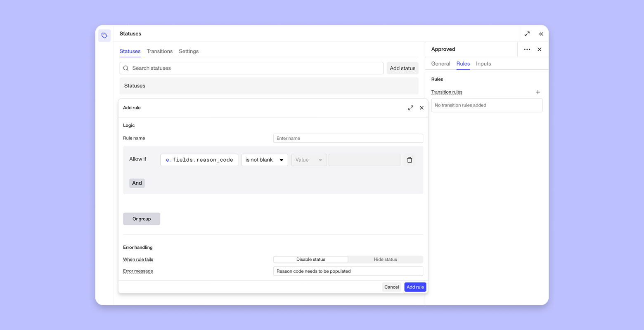Image resolution: width=644 pixels, height=330 pixels.
Task: Confirm with the Add rule button
Action: 415,287
